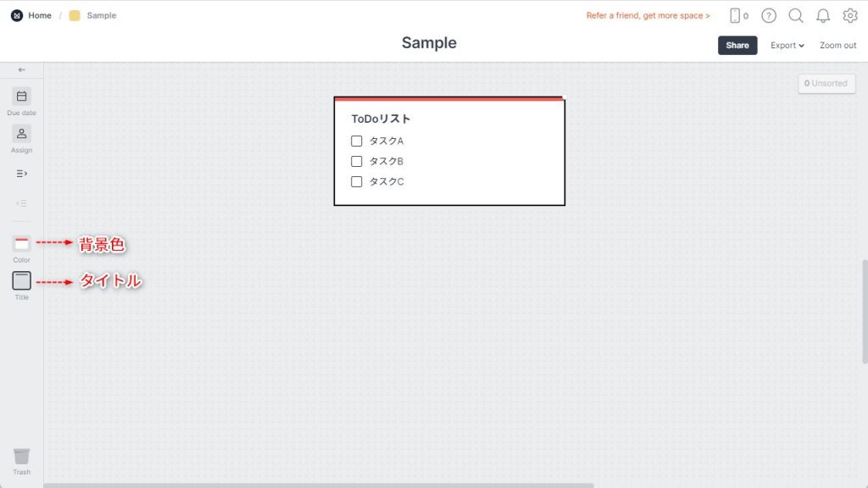This screenshot has width=868, height=488.
Task: Click the indent list icon
Action: (x=21, y=174)
